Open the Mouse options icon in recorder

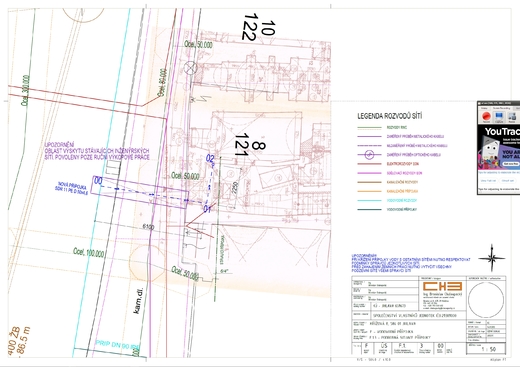(512, 117)
